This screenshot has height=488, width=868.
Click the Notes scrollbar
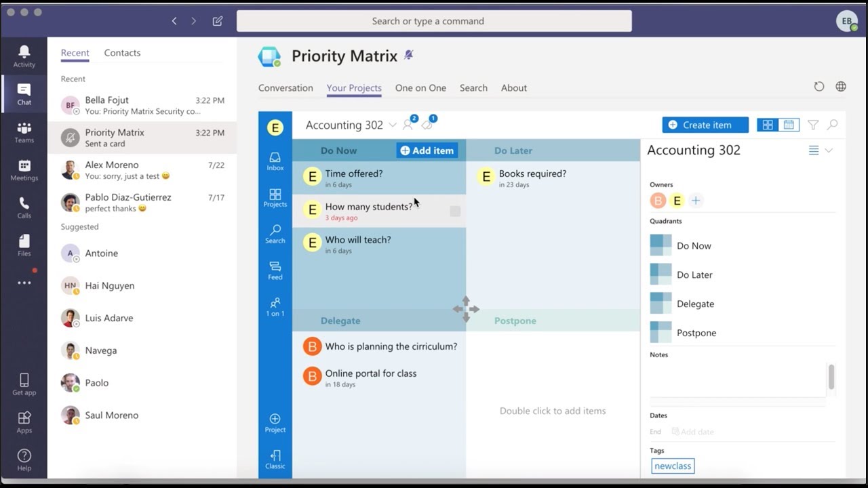point(831,377)
